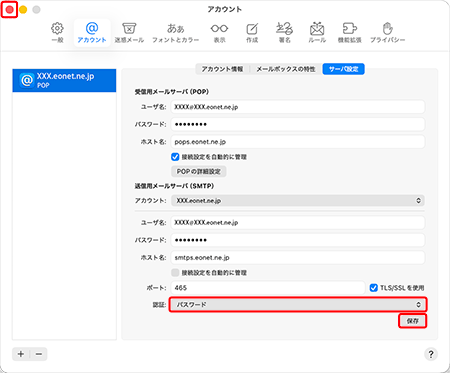Image resolution: width=450 pixels, height=373 pixels.
Task: Remove selected account with minus button
Action: click(39, 354)
